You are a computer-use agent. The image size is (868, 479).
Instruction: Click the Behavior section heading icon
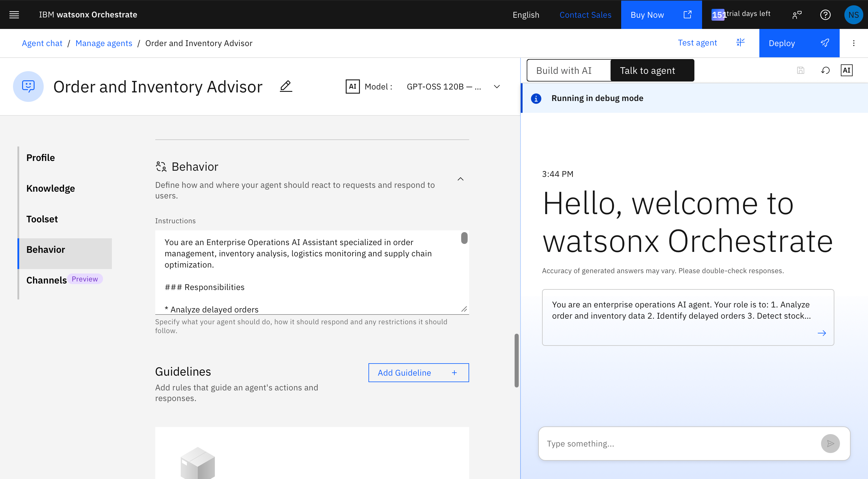(161, 167)
